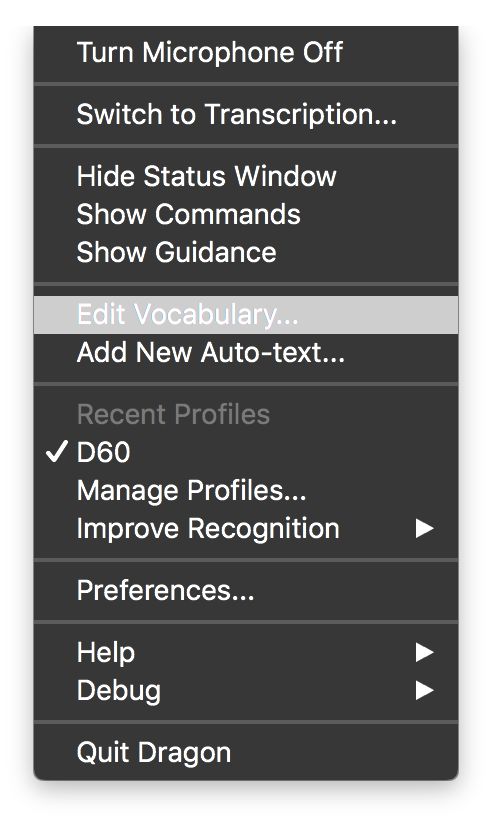The width and height of the screenshot is (492, 822).
Task: Select Show Guidance menu item
Action: coord(246,252)
